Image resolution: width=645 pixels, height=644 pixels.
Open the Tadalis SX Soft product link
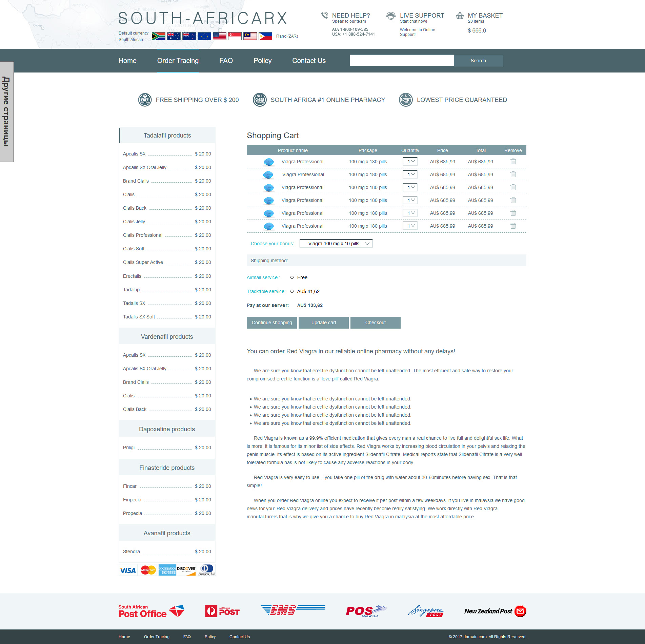point(139,317)
